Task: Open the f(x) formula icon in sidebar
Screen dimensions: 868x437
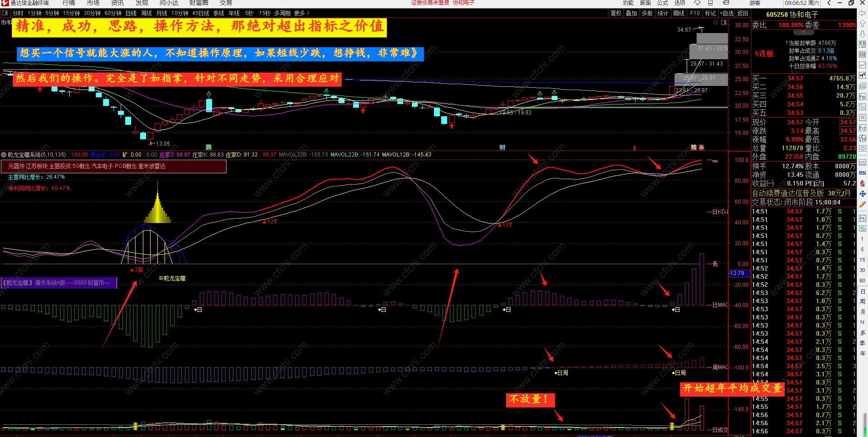Action: tap(863, 138)
